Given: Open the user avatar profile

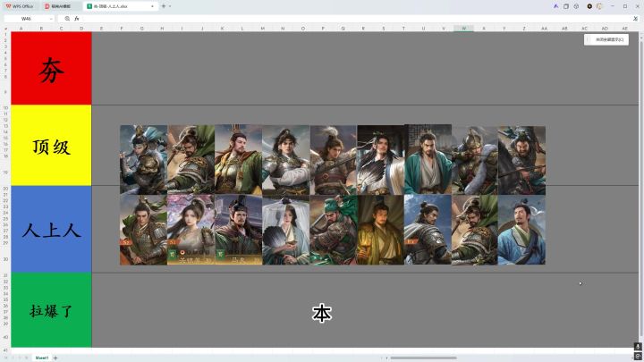Looking at the screenshot, I should (599, 6).
